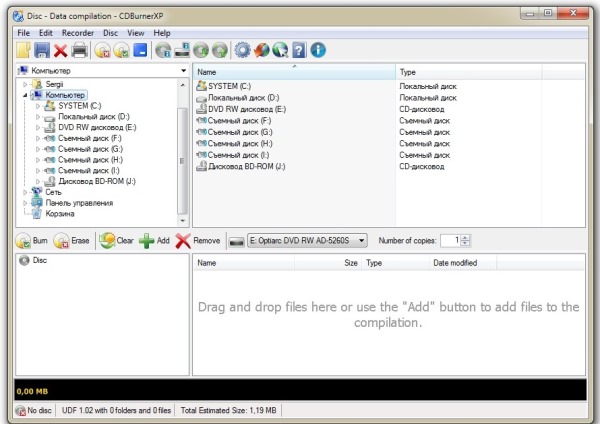Image resolution: width=600 pixels, height=424 pixels.
Task: Open the Recorder menu
Action: [78, 33]
